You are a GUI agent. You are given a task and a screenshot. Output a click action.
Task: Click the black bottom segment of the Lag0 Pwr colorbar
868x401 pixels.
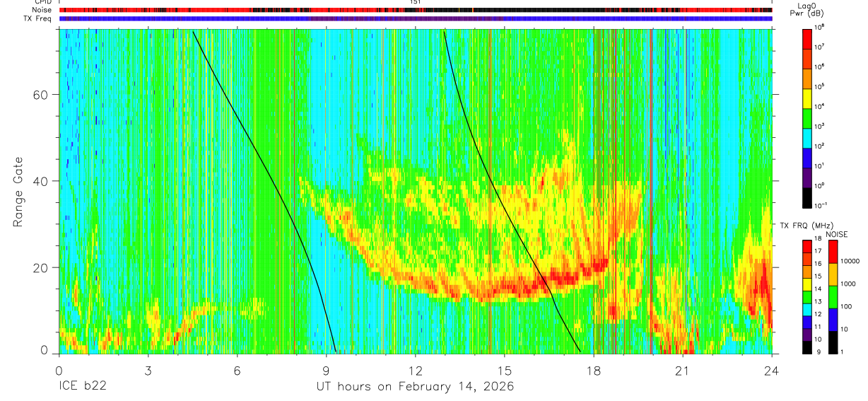[807, 197]
